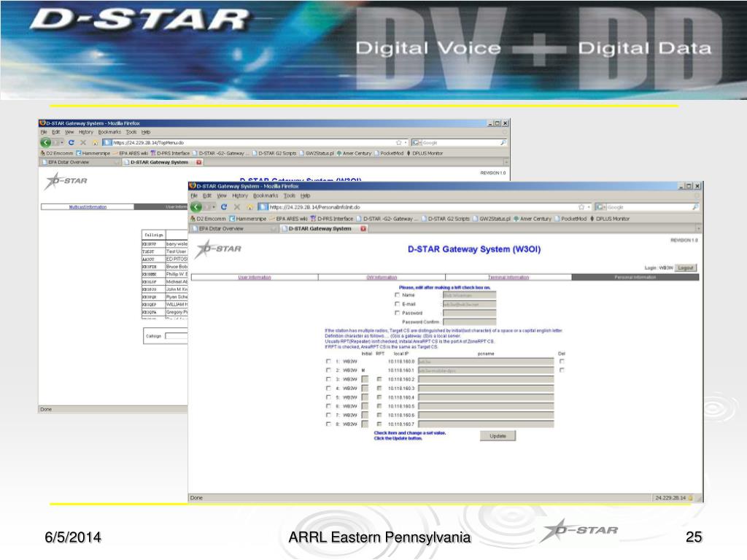The height and width of the screenshot is (560, 747).
Task: Click the Update button
Action: pyautogui.click(x=498, y=436)
